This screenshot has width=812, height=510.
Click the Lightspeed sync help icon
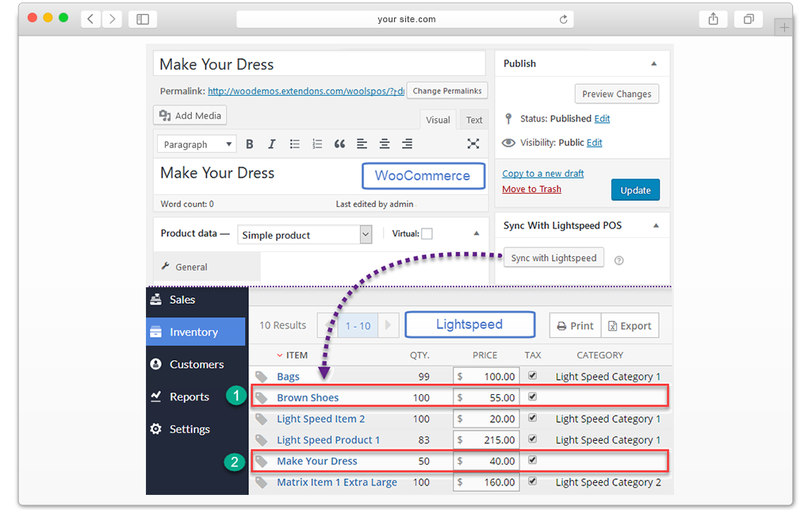(x=619, y=260)
